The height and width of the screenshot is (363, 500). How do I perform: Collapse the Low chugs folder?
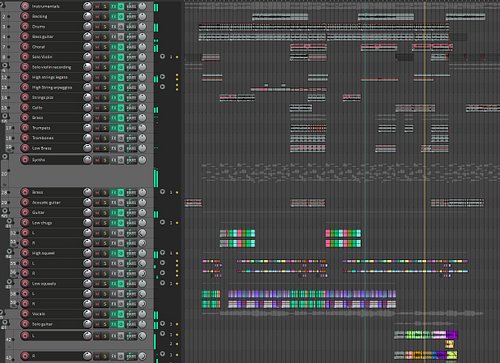(x=9, y=221)
